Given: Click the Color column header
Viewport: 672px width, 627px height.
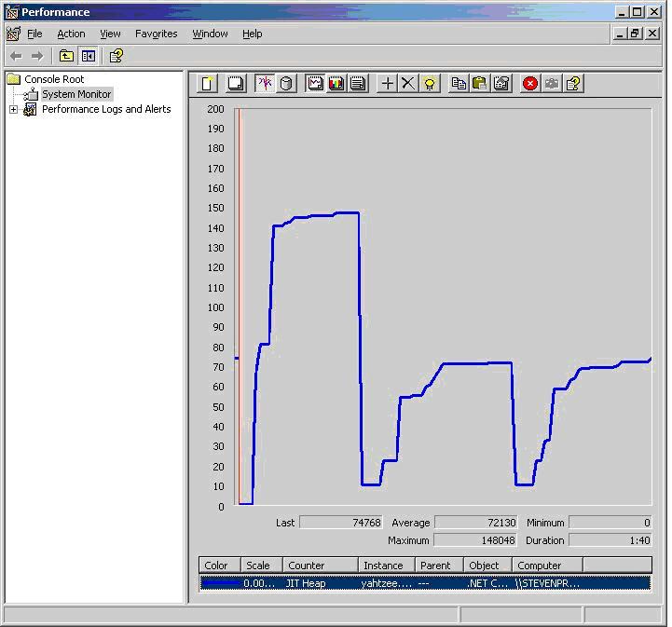Looking at the screenshot, I should (220, 566).
